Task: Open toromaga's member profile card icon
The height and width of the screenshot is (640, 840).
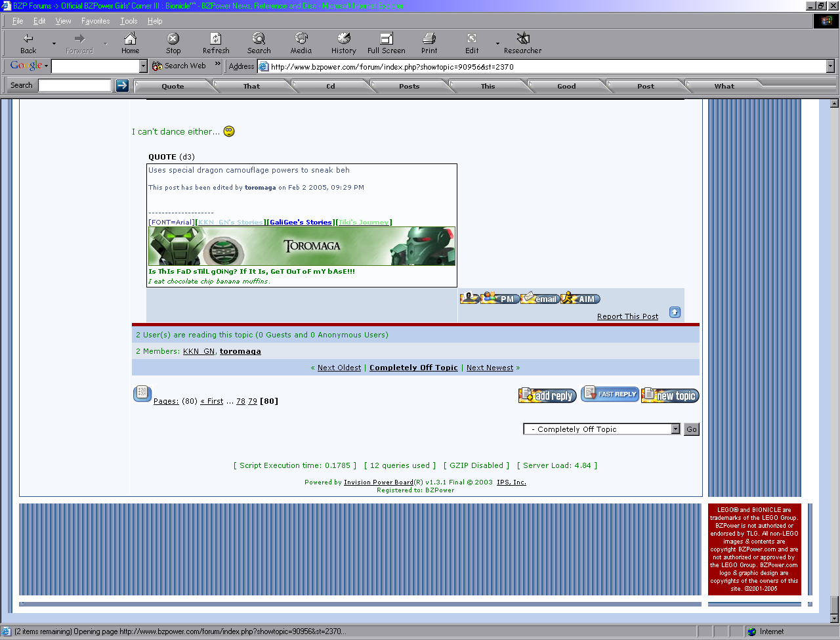Action: (x=469, y=298)
